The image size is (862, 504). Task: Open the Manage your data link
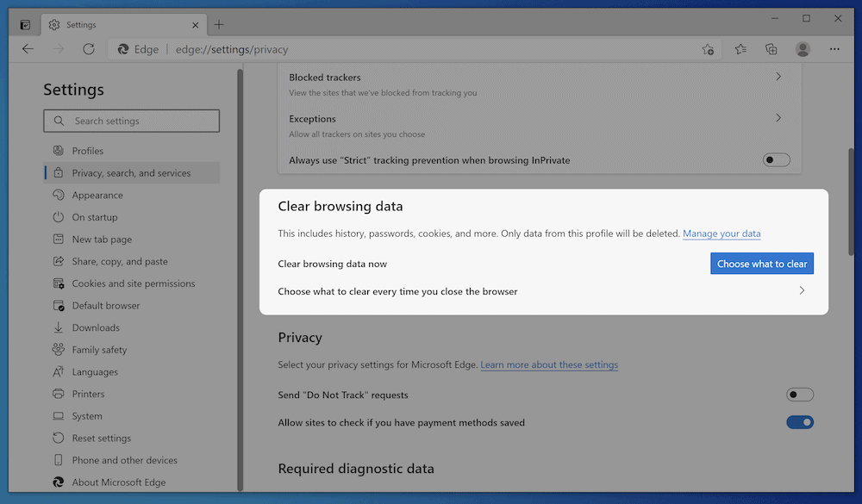[x=721, y=233]
